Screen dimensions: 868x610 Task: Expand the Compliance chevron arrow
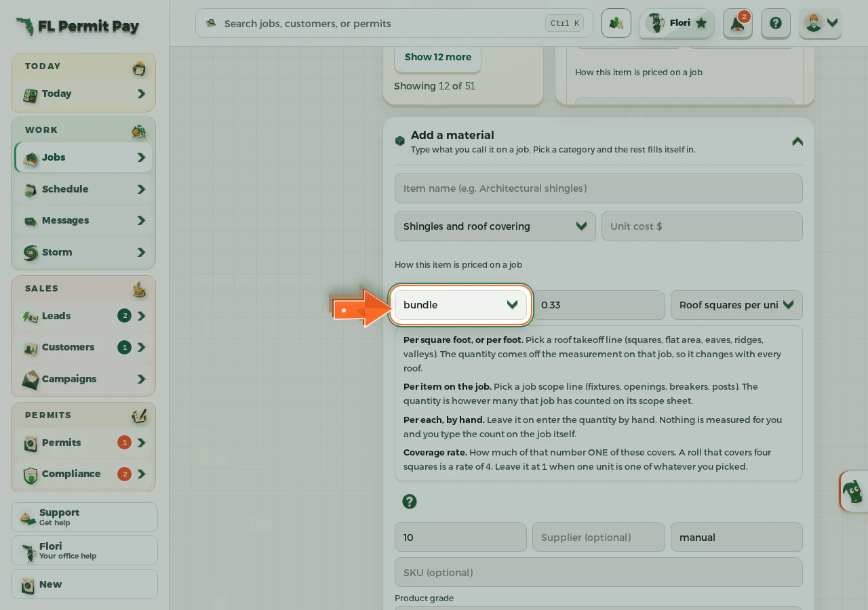(x=141, y=474)
